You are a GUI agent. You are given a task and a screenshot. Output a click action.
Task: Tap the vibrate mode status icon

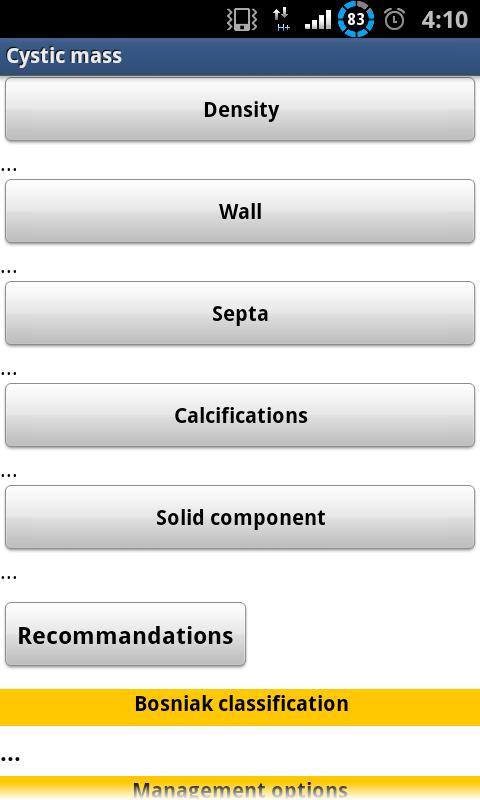click(x=242, y=20)
